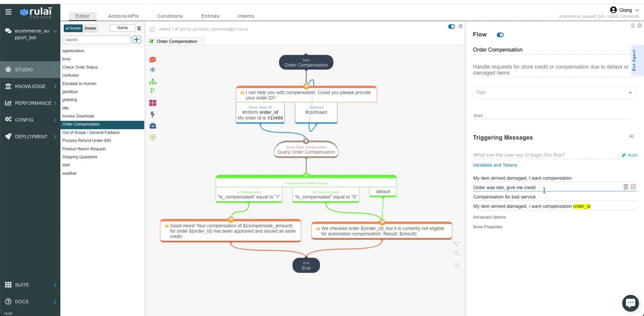
Task: Expand the DEPLOYMENT sidebar section
Action: point(30,137)
